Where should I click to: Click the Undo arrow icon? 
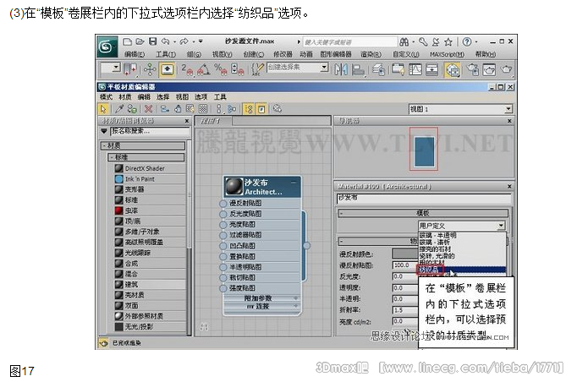pos(165,41)
